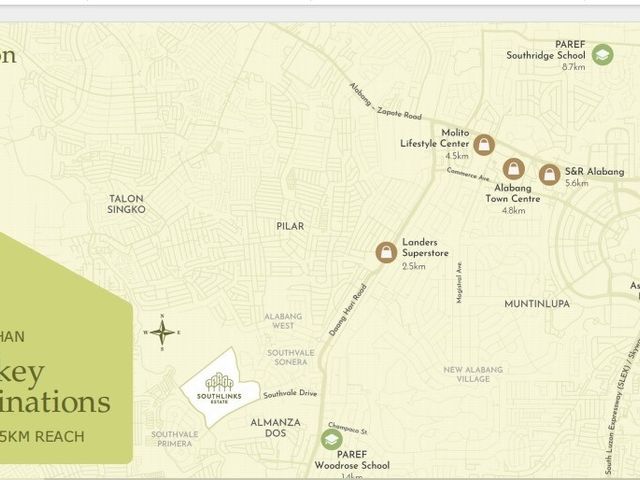Click the 'Magistrad Ave.' road label
Viewport: 640px width, 480px height.
459,282
